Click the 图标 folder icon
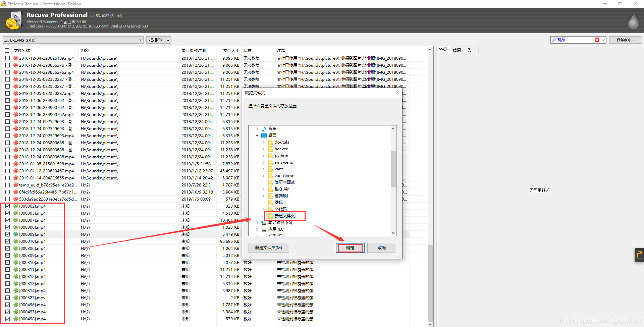644x327 pixels. 270,203
